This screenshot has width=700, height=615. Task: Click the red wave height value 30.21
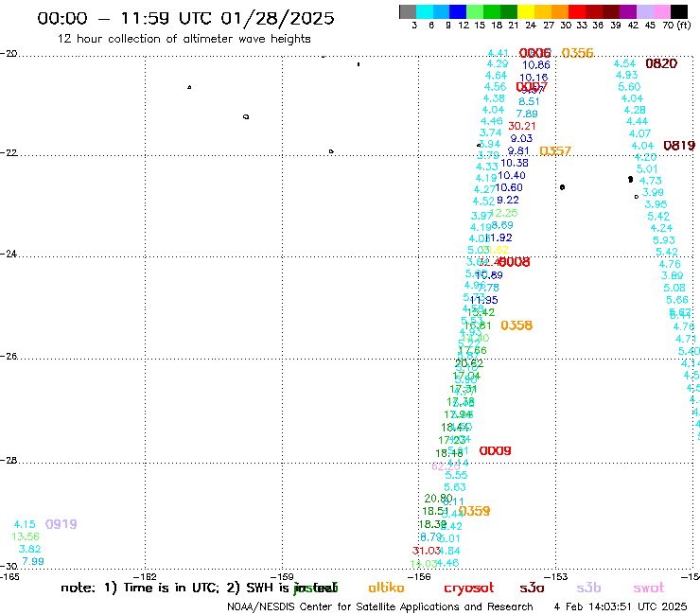pos(522,127)
